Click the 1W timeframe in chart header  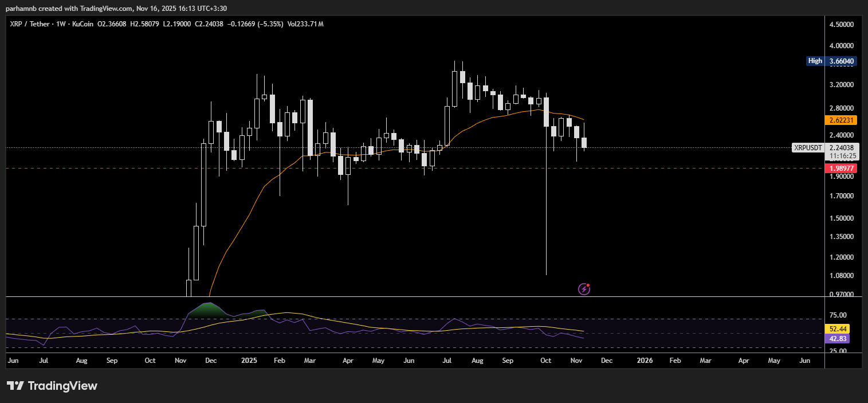tap(60, 24)
